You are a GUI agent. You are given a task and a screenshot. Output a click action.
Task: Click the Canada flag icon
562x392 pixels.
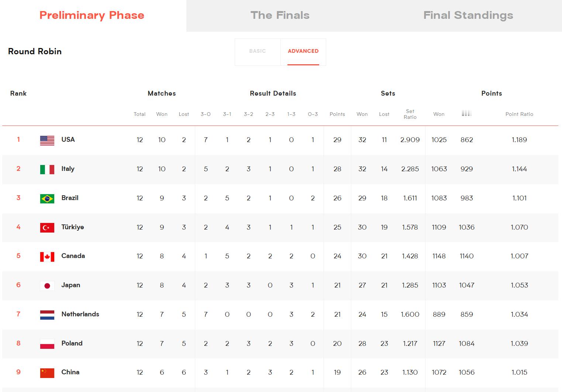[x=47, y=257]
